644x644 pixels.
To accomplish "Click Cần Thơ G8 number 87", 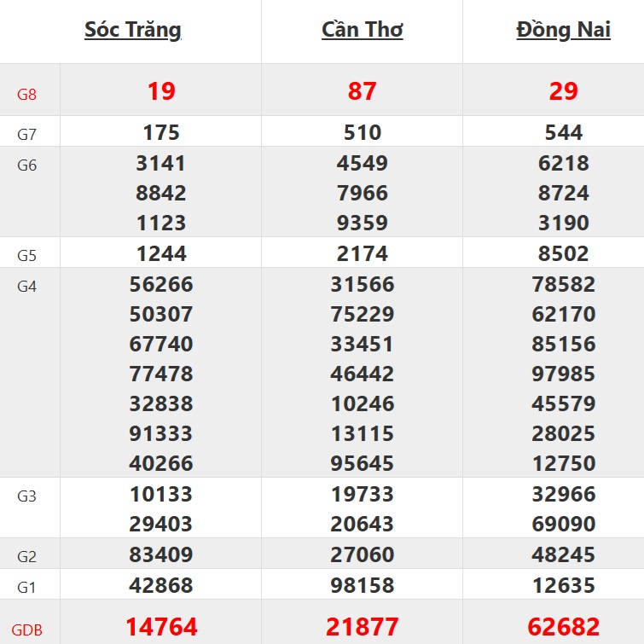I will [363, 91].
